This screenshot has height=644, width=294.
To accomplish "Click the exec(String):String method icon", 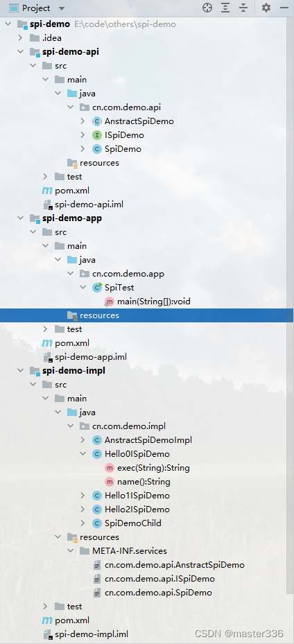I will click(x=110, y=468).
